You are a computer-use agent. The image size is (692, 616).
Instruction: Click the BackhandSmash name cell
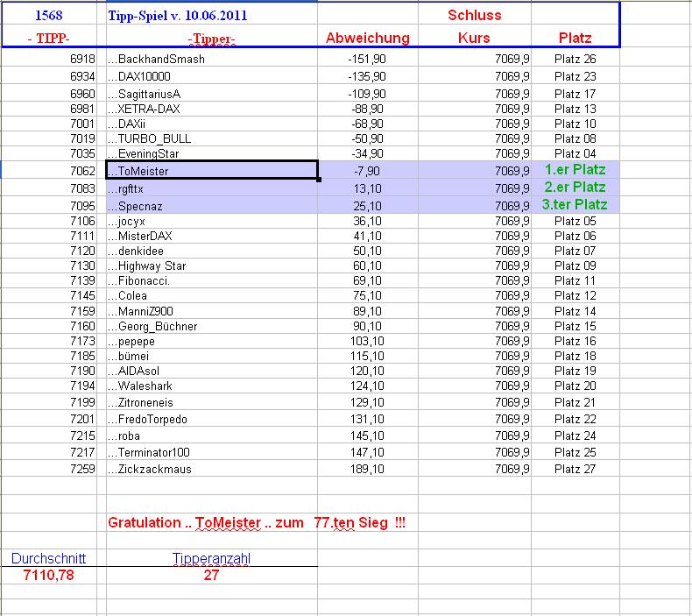pyautogui.click(x=212, y=59)
